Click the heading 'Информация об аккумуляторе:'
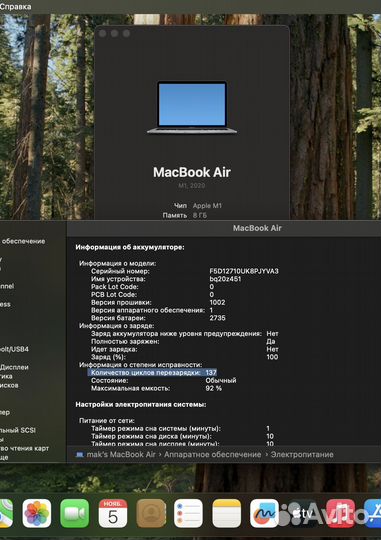This screenshot has width=381, height=540. (130, 247)
